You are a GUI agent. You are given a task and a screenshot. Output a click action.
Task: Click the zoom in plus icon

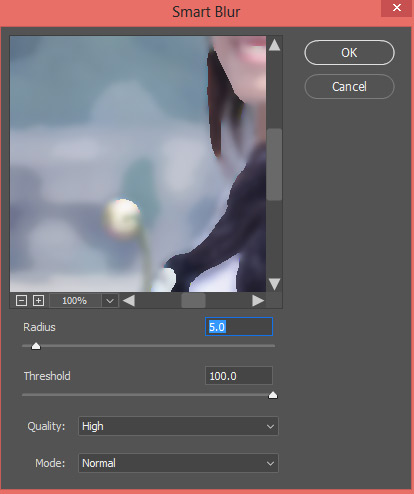(38, 301)
